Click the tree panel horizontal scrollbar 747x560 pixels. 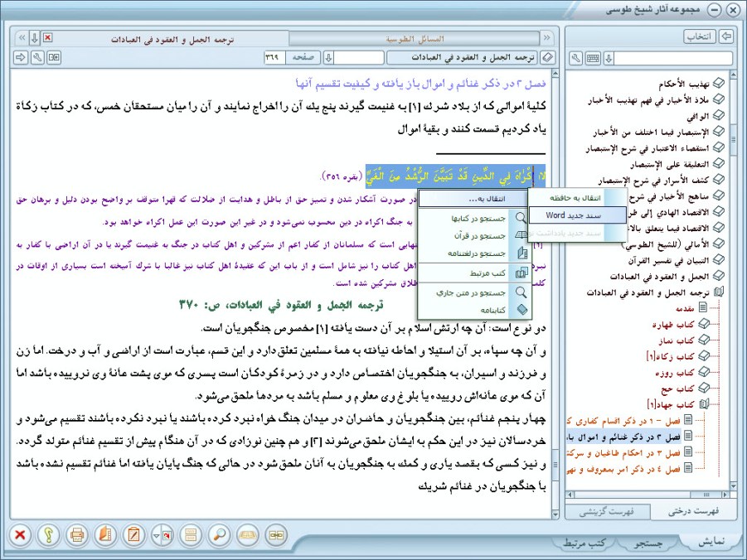coord(648,495)
